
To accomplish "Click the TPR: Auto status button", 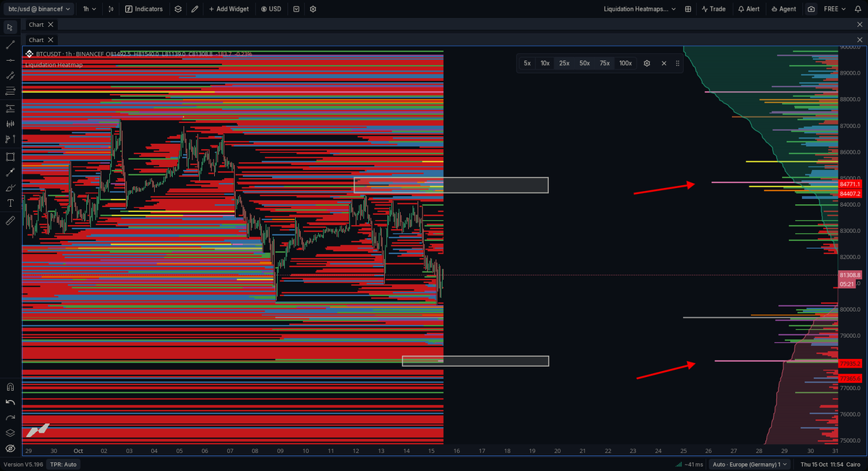I will click(x=64, y=464).
